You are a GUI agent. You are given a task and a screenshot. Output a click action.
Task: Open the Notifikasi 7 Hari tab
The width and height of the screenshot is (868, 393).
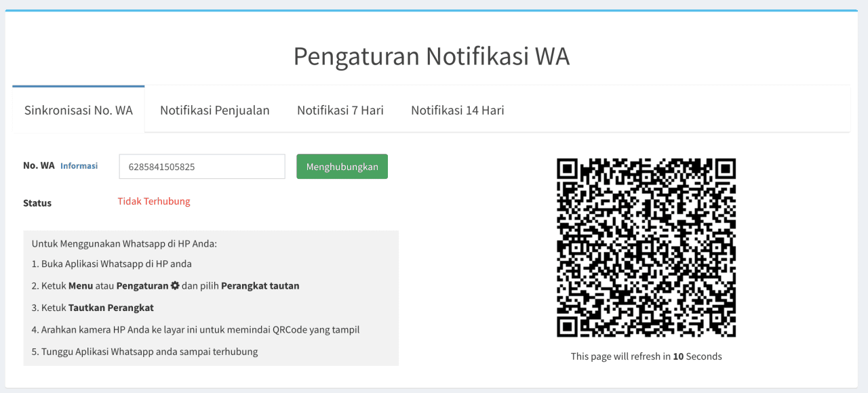coord(340,110)
